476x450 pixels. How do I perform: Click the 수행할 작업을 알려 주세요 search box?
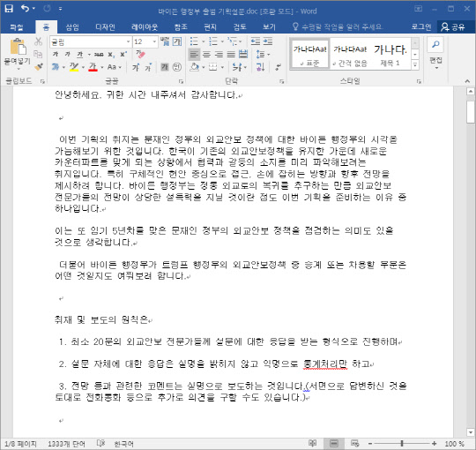point(338,27)
